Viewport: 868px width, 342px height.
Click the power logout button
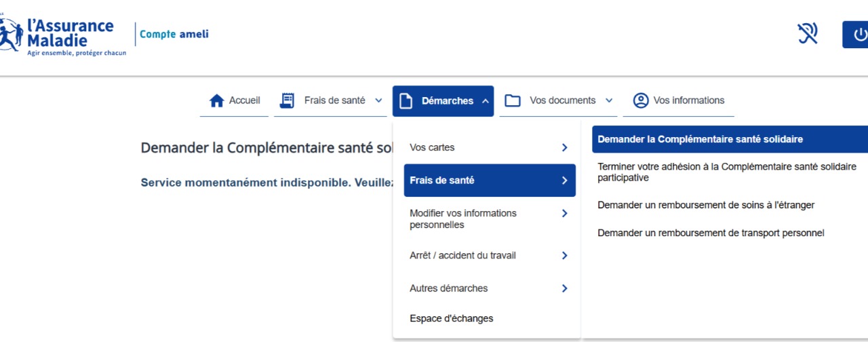(x=856, y=35)
